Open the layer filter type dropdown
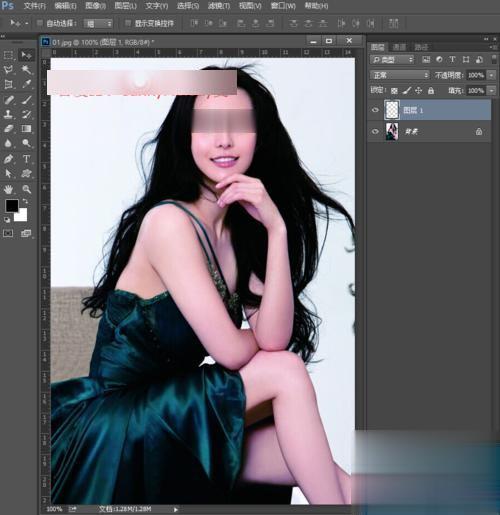Viewport: 500px width, 515px height. (392, 60)
